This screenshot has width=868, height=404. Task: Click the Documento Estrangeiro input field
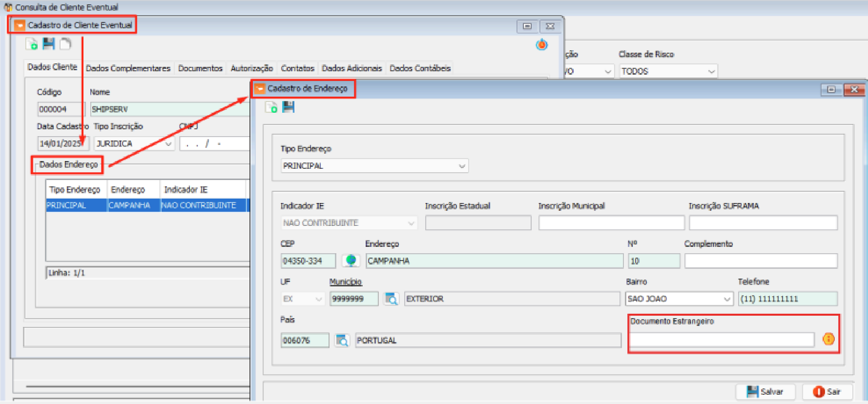pyautogui.click(x=722, y=340)
